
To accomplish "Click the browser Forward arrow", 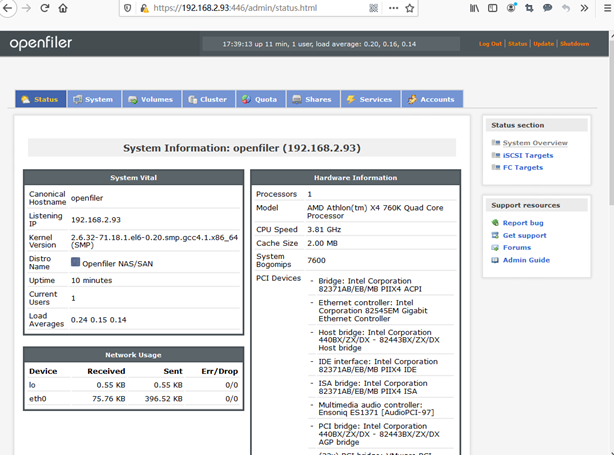I will 26,8.
